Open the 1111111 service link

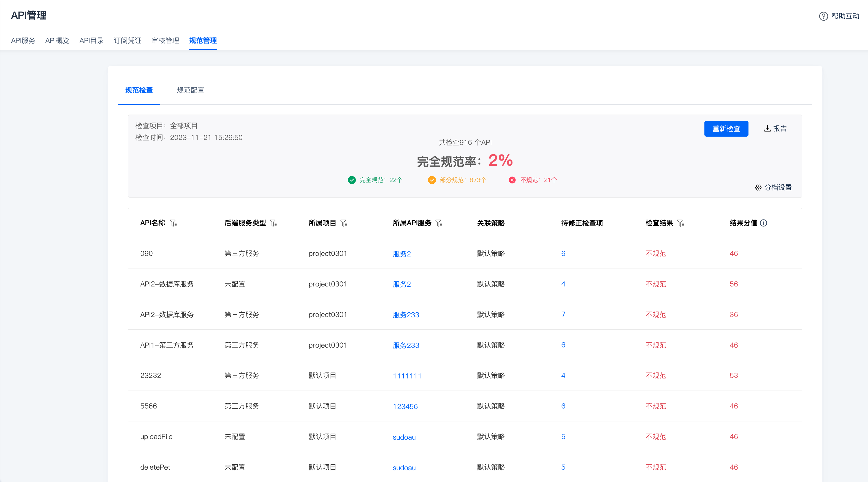[407, 376]
